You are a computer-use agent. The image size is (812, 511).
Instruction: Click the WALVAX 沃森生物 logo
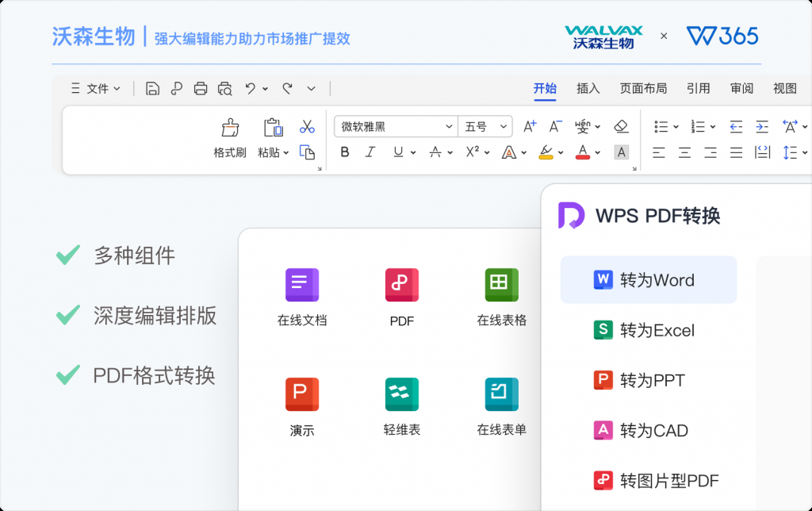tap(603, 36)
